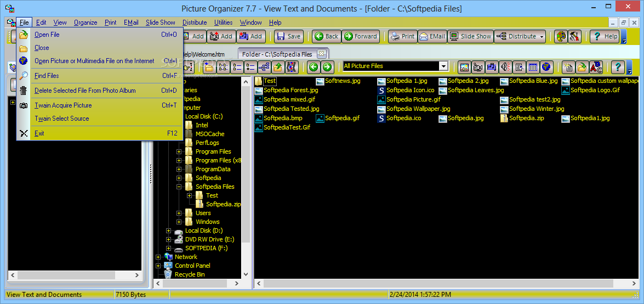This screenshot has height=304, width=644.
Task: Choose Exit from the File menu
Action: point(99,133)
